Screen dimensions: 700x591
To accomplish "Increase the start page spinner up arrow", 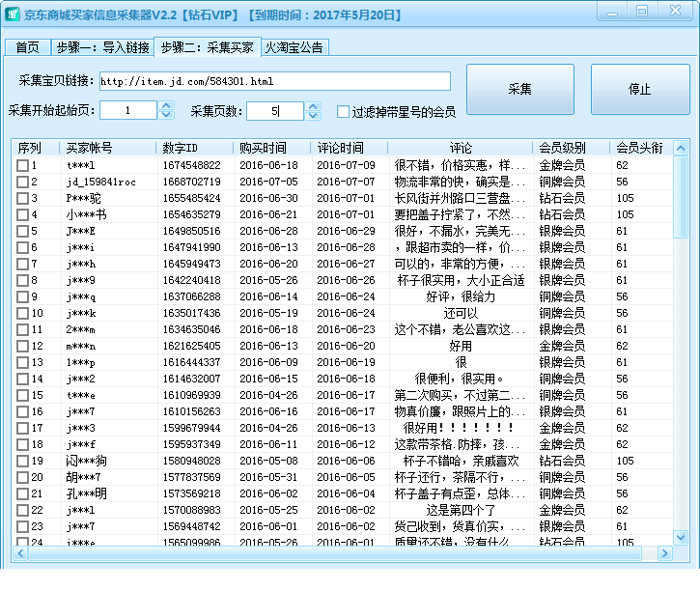I will [x=166, y=106].
